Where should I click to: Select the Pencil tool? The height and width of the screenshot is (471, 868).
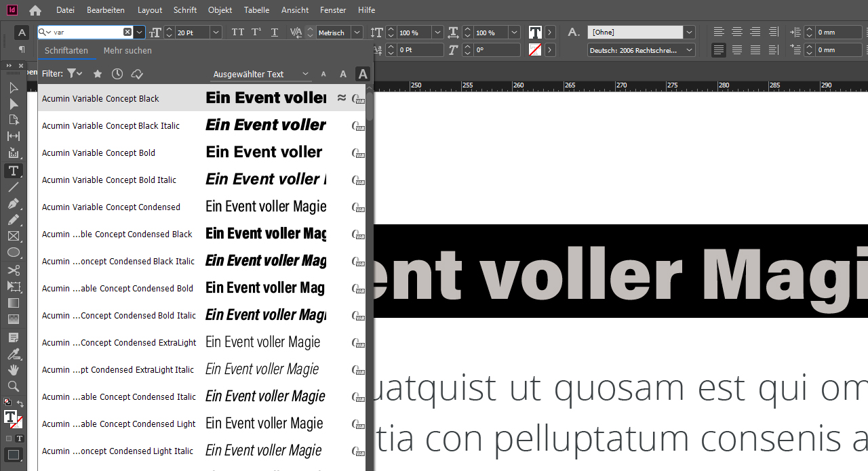(13, 220)
